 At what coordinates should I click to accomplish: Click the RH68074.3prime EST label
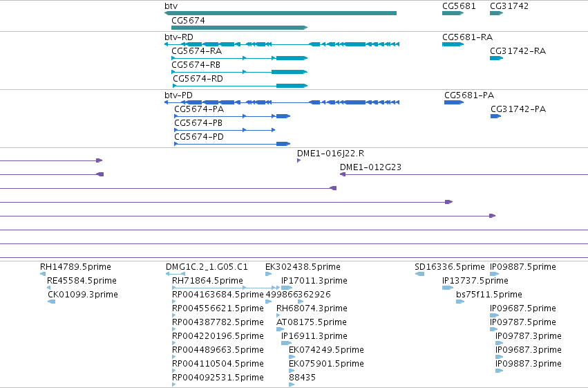[312, 308]
